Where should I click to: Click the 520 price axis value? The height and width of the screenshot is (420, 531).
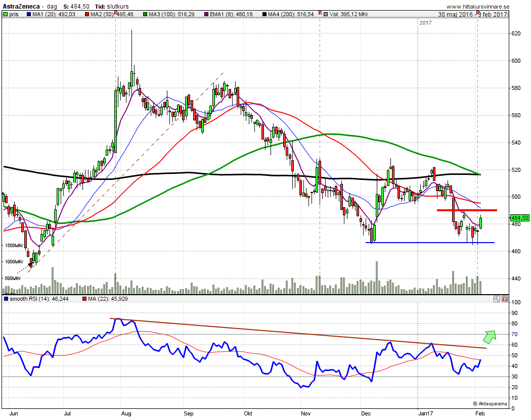pos(516,170)
